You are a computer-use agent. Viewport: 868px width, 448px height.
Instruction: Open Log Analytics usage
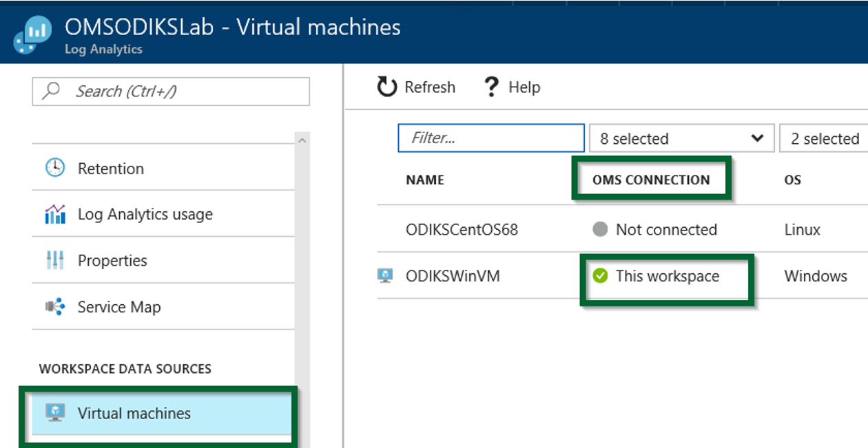(163, 214)
